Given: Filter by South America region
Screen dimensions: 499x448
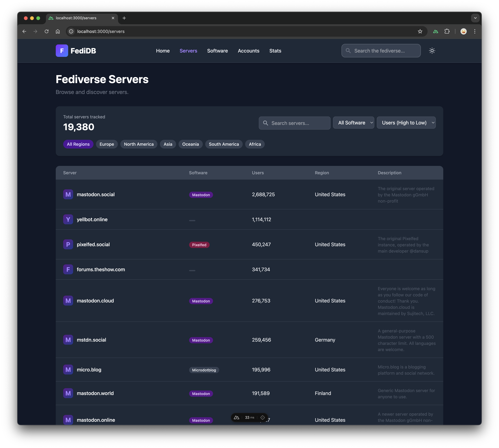Looking at the screenshot, I should [224, 144].
